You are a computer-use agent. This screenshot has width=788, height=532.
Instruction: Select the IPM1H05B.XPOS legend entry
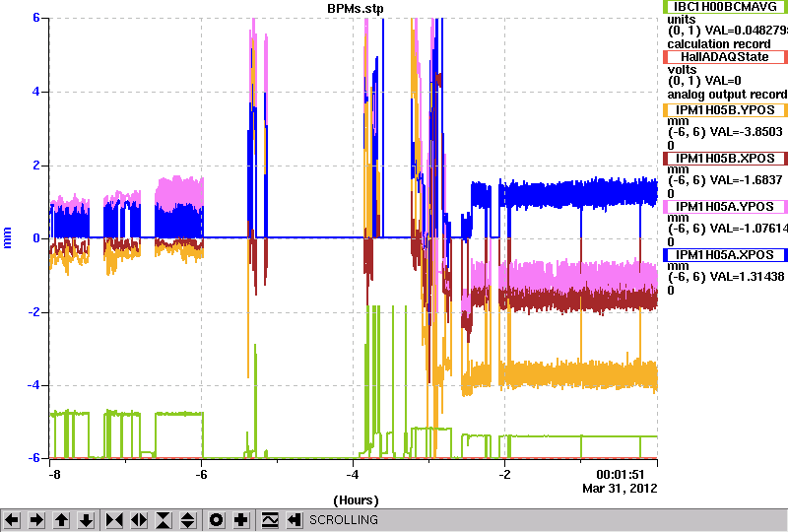click(x=725, y=159)
